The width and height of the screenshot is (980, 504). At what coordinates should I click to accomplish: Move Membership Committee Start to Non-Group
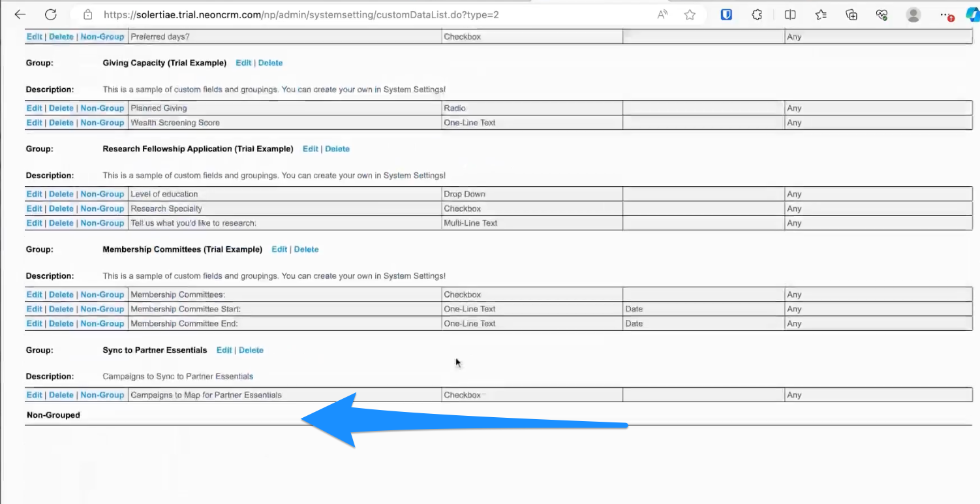(x=102, y=309)
